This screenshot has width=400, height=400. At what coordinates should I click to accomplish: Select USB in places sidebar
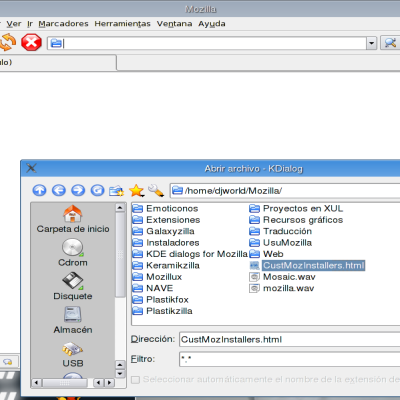73,354
